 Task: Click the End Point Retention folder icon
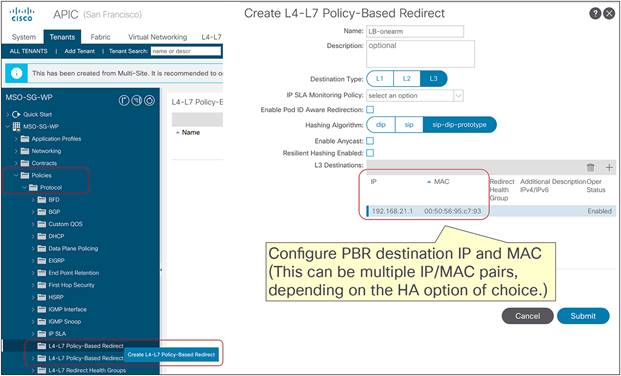coord(42,273)
